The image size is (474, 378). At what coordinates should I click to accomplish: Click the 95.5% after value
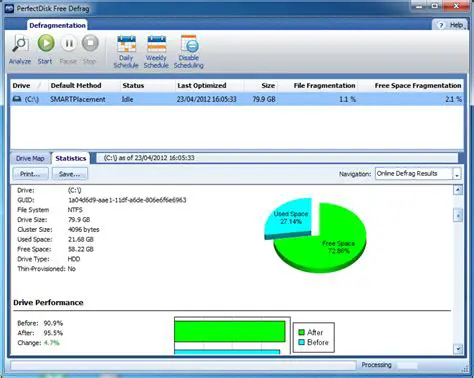click(x=53, y=333)
